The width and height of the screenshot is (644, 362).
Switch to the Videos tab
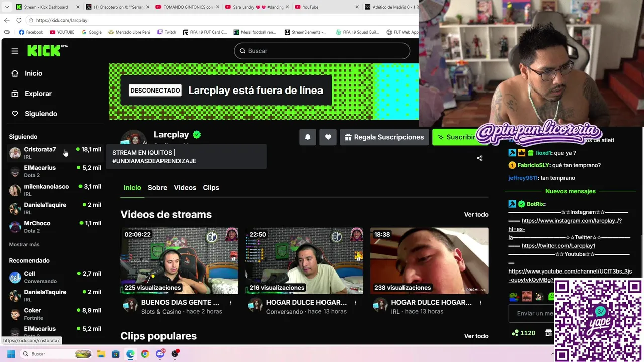185,187
